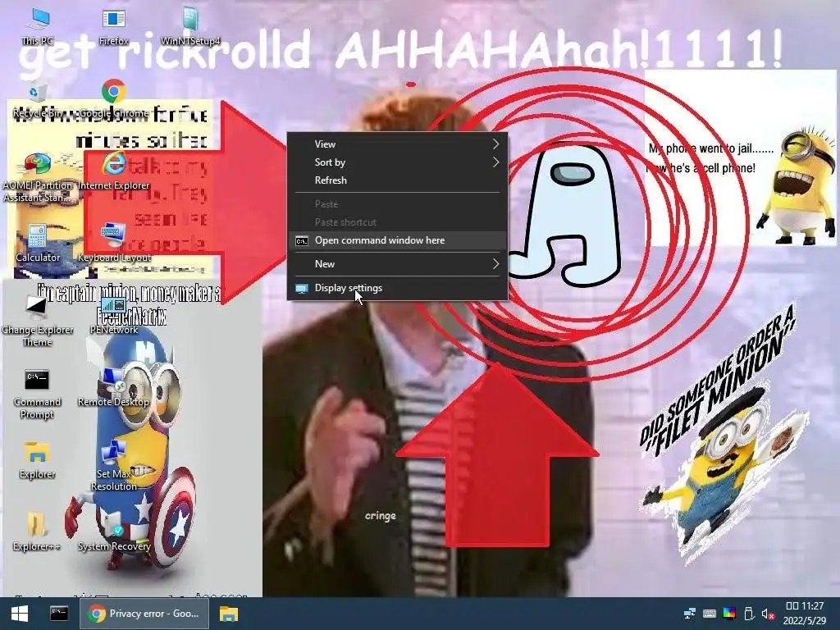The width and height of the screenshot is (840, 630).
Task: Switch to Privacy error Chrome taskbar window
Action: tap(144, 614)
